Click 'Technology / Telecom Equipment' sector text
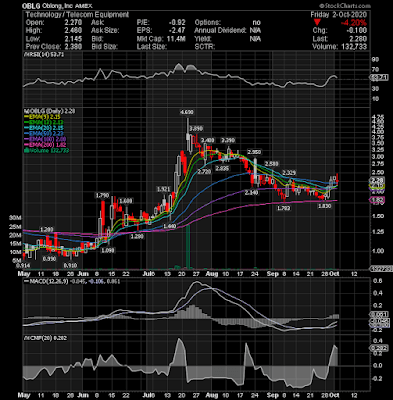The width and height of the screenshot is (393, 400). point(77,15)
